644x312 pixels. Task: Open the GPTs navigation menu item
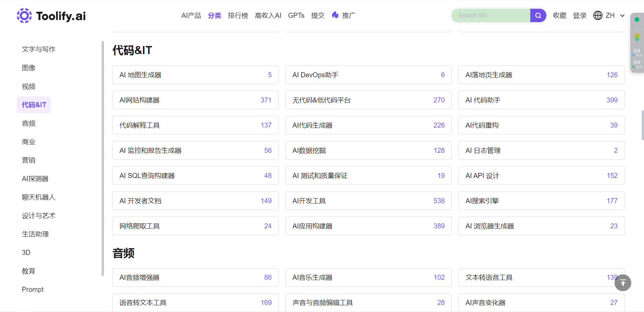click(x=296, y=15)
